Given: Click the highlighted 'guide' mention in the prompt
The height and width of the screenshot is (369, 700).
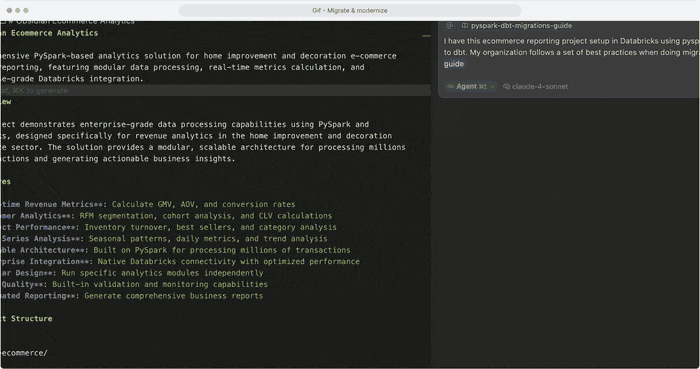Looking at the screenshot, I should 454,64.
